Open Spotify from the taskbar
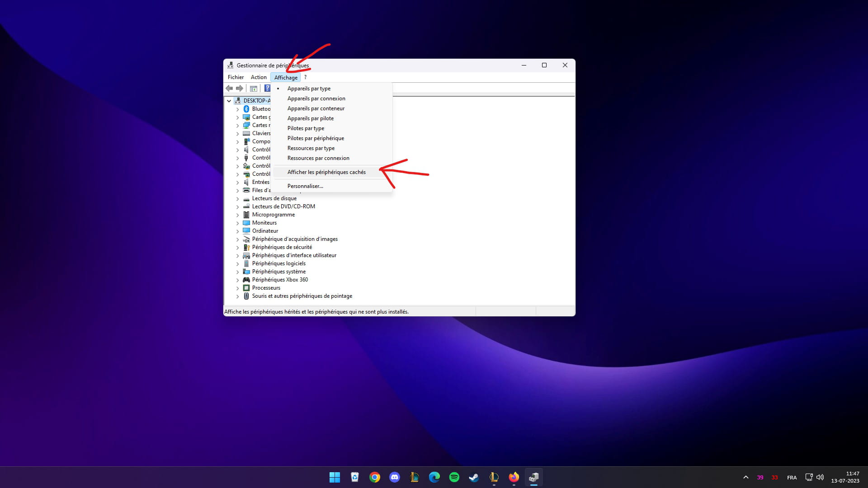This screenshot has width=868, height=488. point(454,477)
